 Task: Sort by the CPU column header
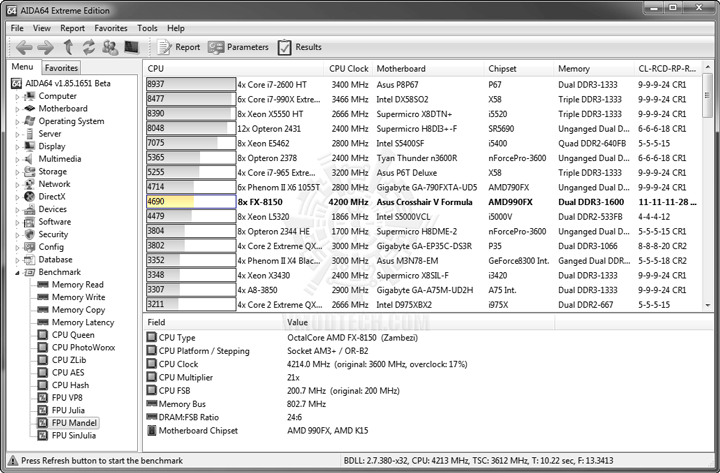point(234,68)
